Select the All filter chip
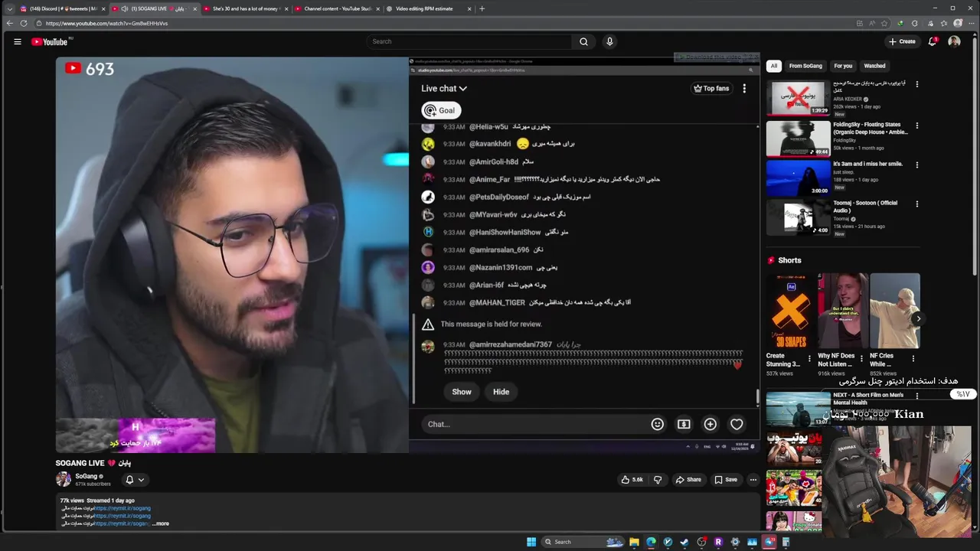 tap(774, 66)
